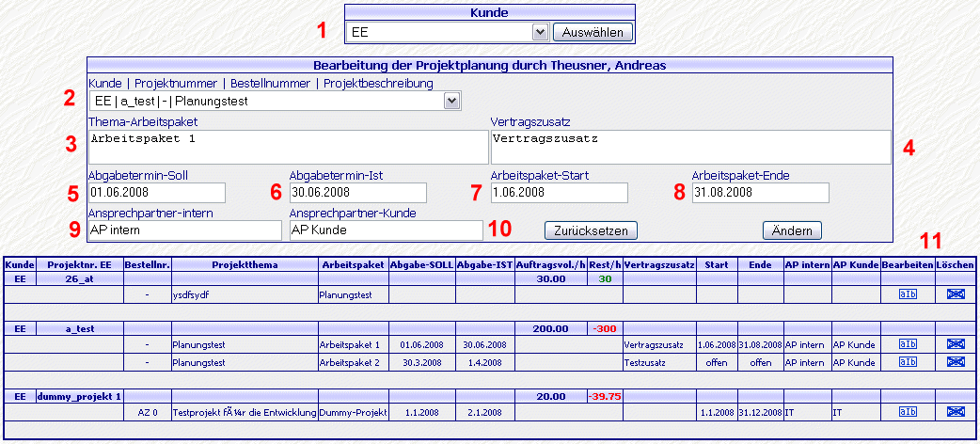Image resolution: width=980 pixels, height=444 pixels.
Task: Edit the Arbeitspaket 2 row
Action: 908,361
